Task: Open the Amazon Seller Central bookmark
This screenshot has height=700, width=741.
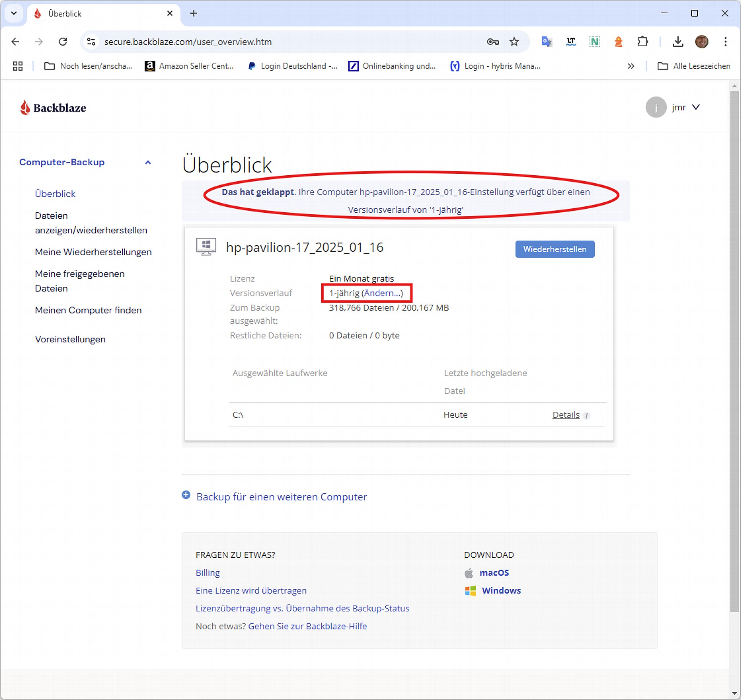Action: point(189,66)
